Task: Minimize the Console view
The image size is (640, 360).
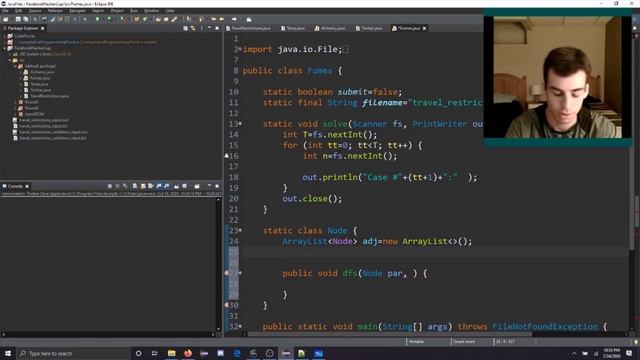Action: tap(209, 186)
